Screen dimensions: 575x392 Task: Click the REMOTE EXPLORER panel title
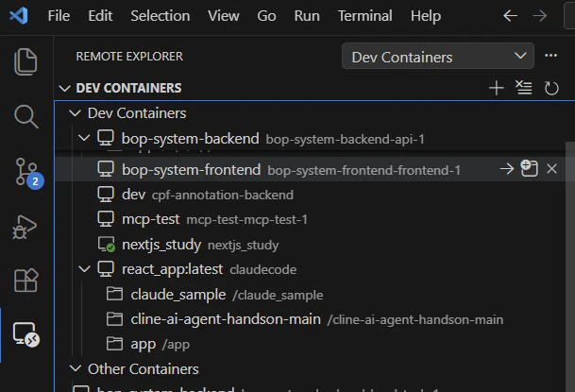pos(129,56)
